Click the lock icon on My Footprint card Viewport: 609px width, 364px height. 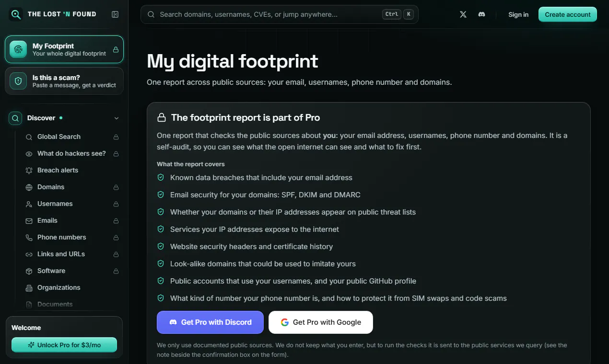coord(116,49)
